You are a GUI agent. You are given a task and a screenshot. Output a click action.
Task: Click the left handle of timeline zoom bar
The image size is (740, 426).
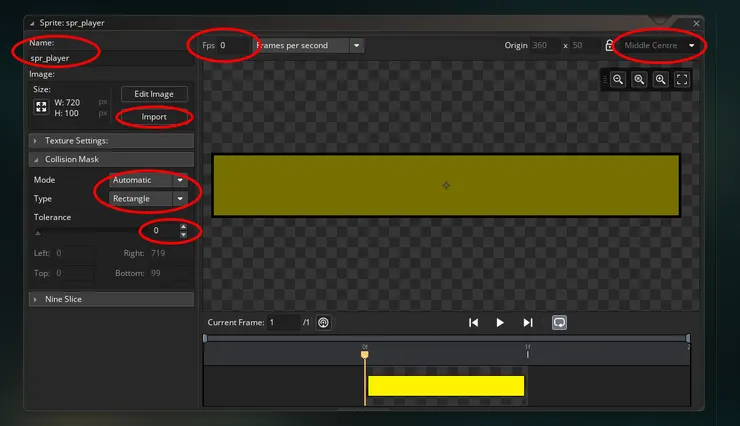(205, 338)
